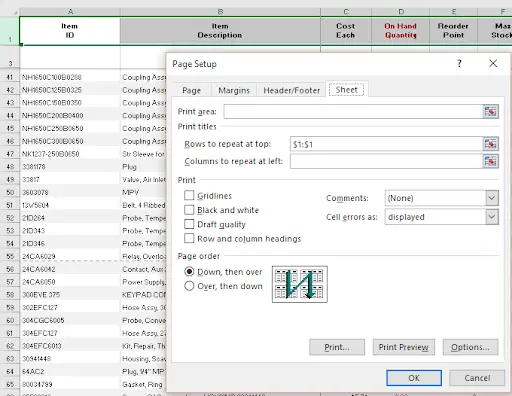Click the MPV description cell
This screenshot has width=512, height=396.
(143, 192)
